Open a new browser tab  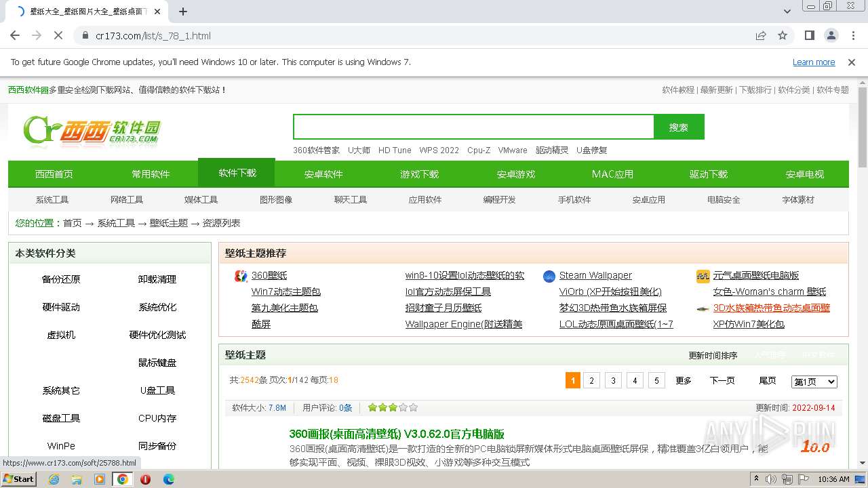(x=183, y=12)
